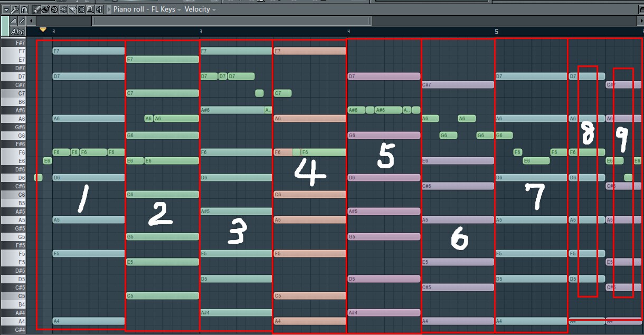
Task: Select the Delete tool
Action: [54, 9]
